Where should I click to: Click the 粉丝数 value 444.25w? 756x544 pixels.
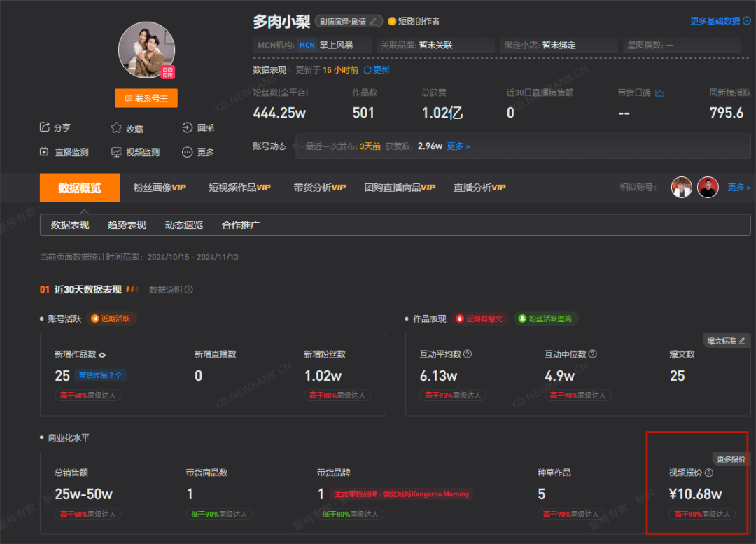point(279,113)
